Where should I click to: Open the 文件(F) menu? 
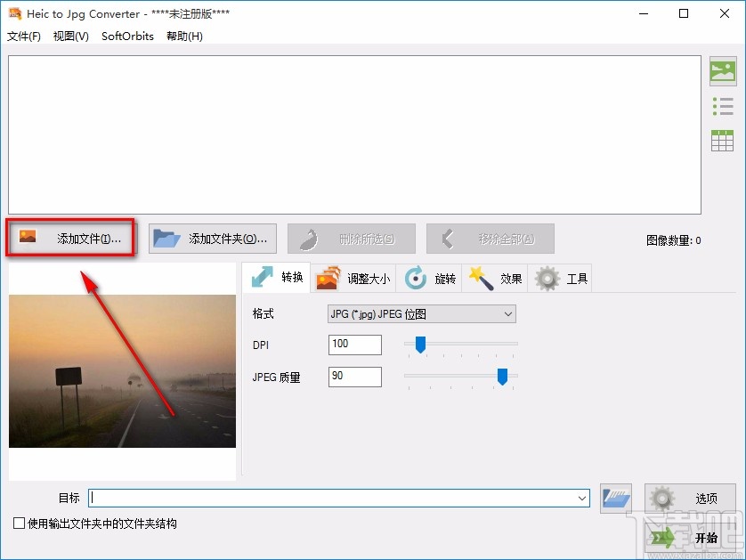(22, 37)
